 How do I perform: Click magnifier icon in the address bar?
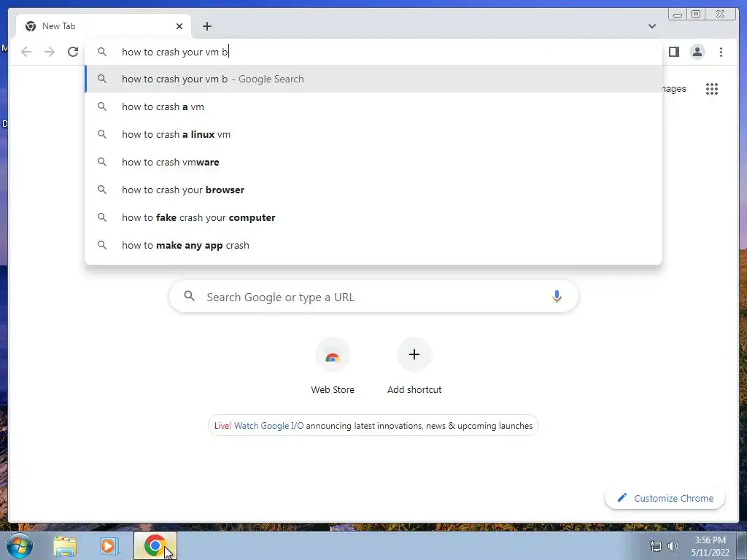point(102,52)
